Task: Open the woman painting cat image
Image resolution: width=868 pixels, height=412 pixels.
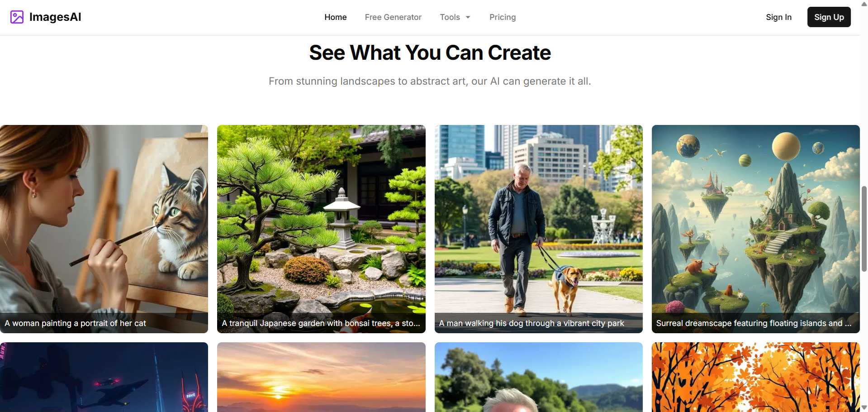Action: [x=104, y=229]
